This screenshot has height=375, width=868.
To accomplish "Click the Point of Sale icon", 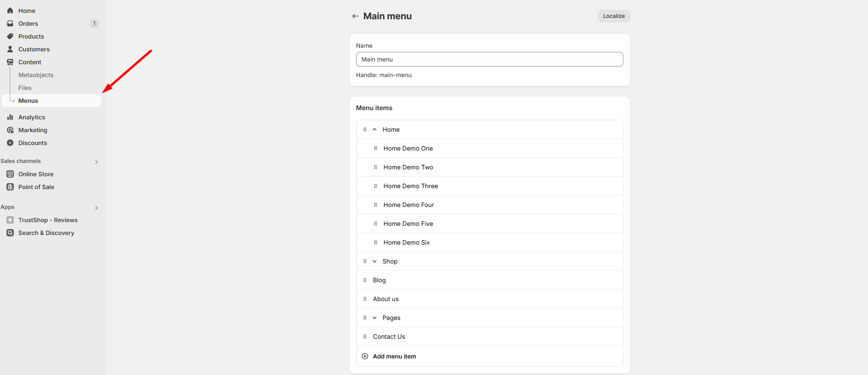I will click(x=10, y=187).
